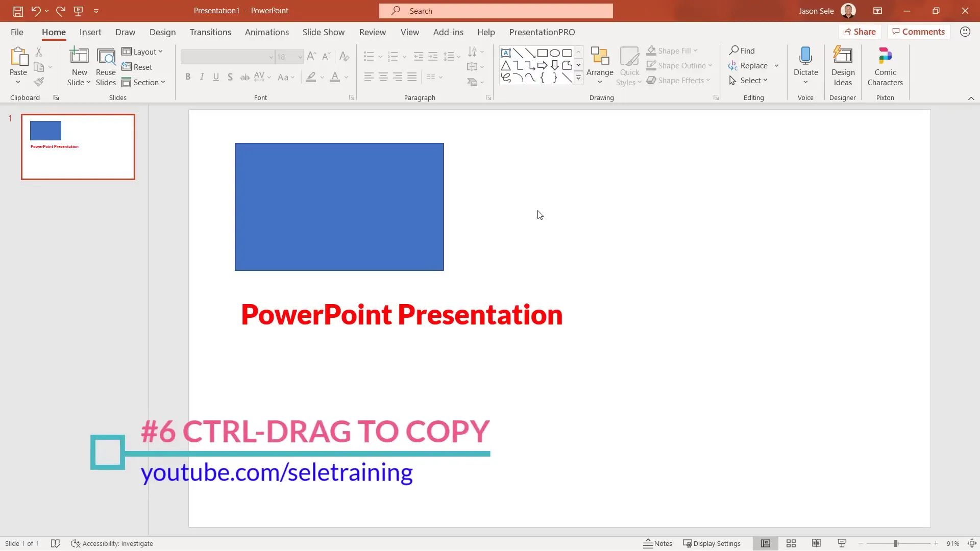Insert a Text Box from the shapes gallery
The image size is (980, 551).
click(x=505, y=53)
